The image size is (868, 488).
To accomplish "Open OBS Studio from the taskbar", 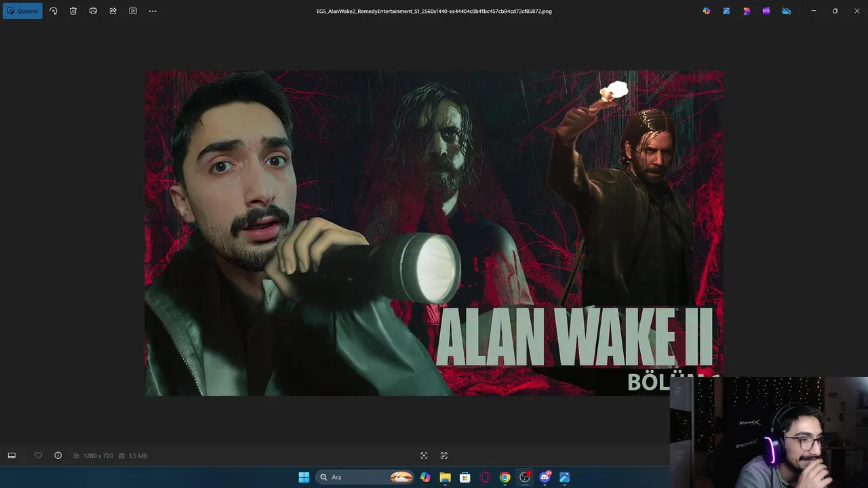I will click(x=525, y=477).
